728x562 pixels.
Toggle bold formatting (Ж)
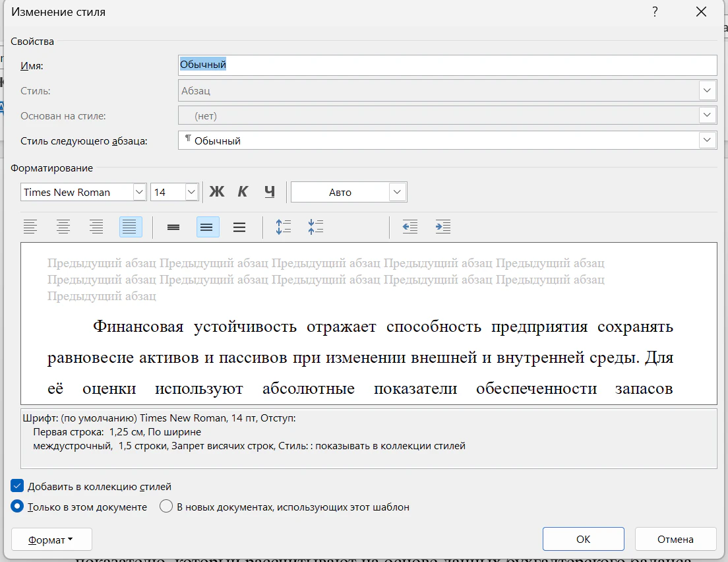click(216, 192)
